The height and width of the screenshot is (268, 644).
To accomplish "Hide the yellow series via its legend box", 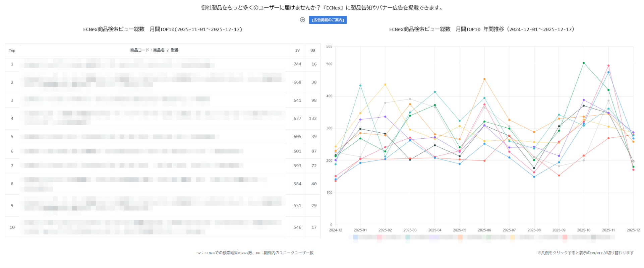I will [512, 237].
